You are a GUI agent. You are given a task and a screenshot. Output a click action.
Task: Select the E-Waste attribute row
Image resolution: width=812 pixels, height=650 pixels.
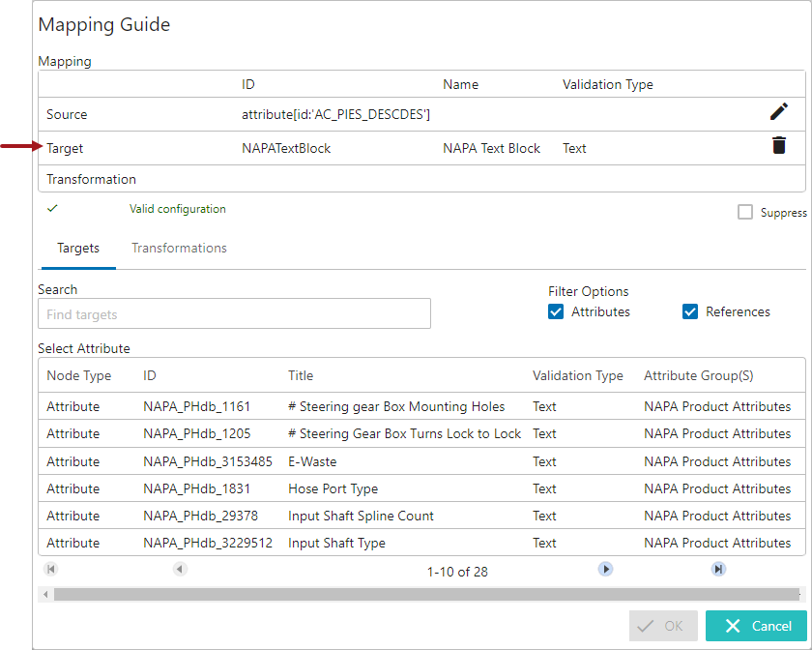[x=421, y=461]
